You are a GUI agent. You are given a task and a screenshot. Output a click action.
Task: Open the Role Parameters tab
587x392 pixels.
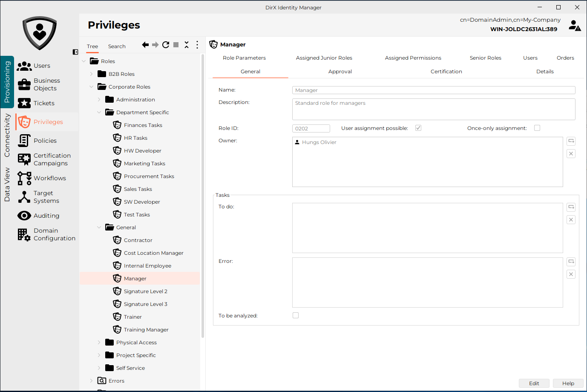[x=244, y=58]
